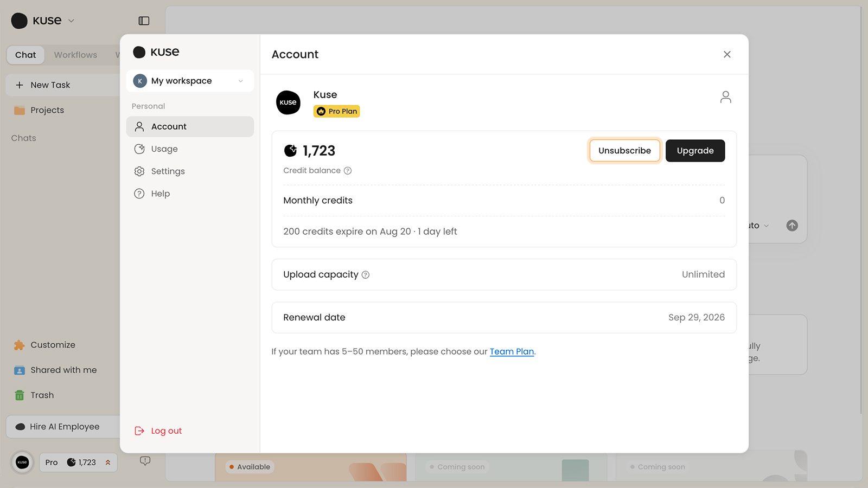
Task: Open the feedback chat bubble icon
Action: (145, 461)
